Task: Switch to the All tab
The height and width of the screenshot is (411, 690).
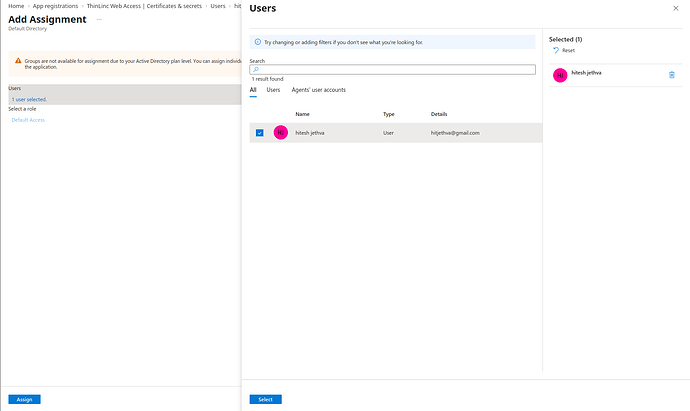Action: (x=253, y=90)
